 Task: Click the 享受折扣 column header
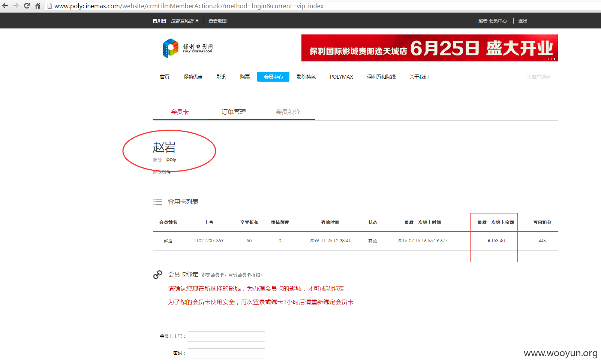(x=249, y=222)
